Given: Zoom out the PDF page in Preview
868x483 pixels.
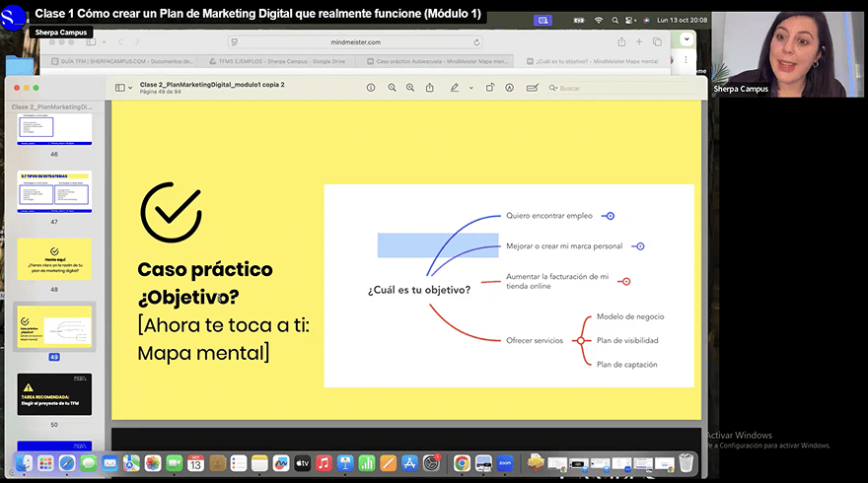Looking at the screenshot, I should (x=392, y=88).
